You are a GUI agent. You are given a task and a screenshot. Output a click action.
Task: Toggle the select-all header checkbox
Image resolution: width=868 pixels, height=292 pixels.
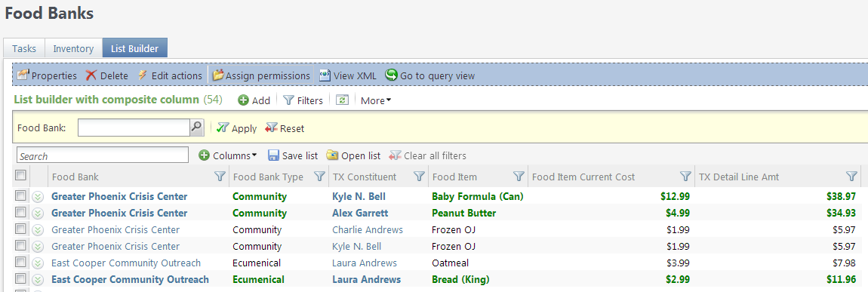[x=20, y=175]
